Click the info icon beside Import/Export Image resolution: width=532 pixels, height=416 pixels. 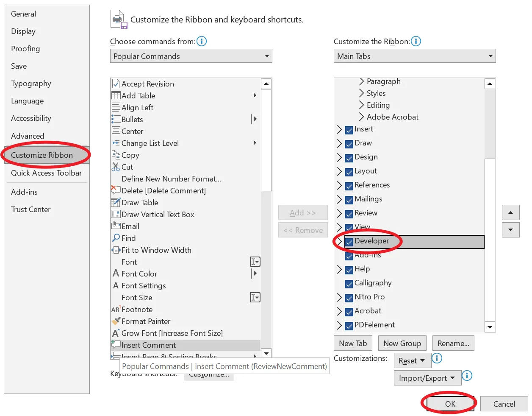coord(467,376)
